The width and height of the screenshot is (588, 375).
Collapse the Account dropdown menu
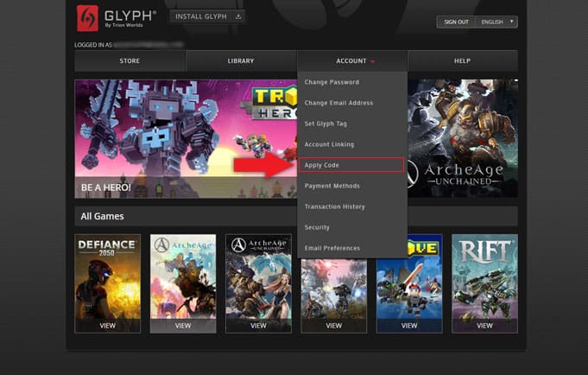[352, 61]
